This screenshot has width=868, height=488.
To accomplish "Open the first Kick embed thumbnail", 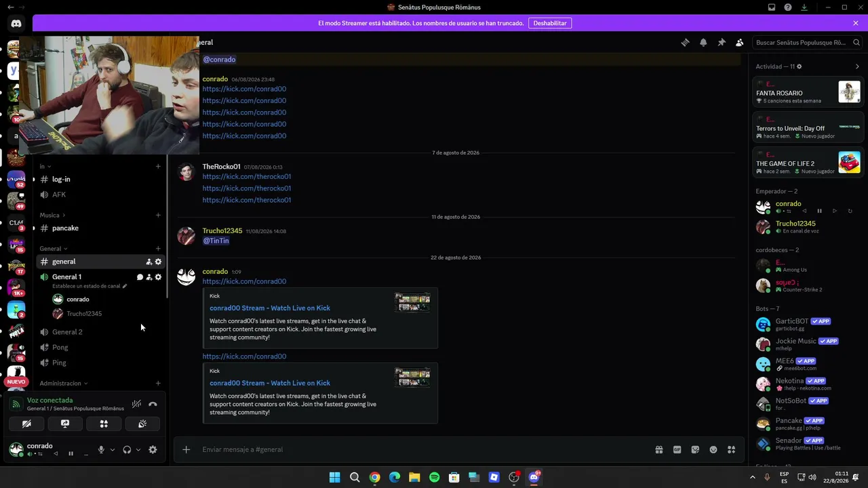I will click(412, 302).
